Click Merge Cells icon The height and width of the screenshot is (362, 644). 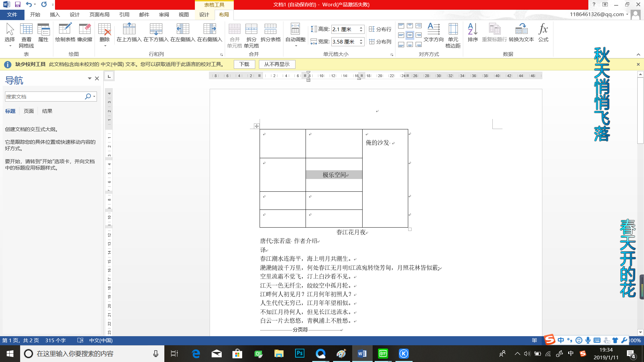pos(234,35)
